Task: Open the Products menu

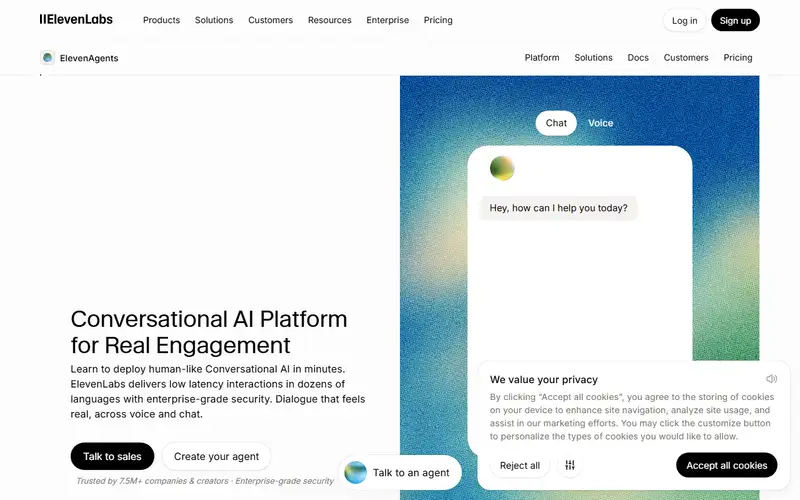Action: [x=161, y=20]
